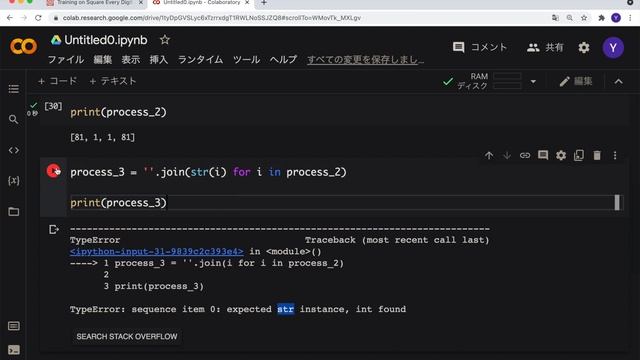Screen dimensions: 640x360
Task: Open the 編集 menu in menu bar
Action: [102, 60]
